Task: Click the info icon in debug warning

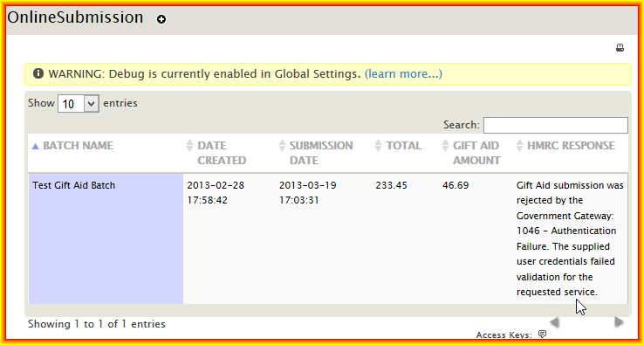Action: click(38, 73)
